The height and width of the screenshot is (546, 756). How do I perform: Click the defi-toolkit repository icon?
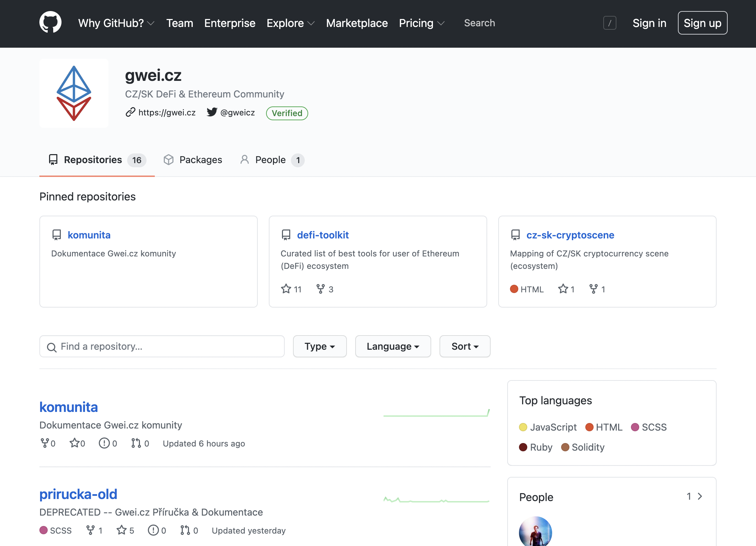coord(286,235)
